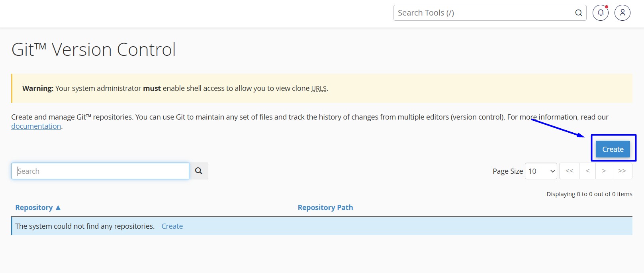Go to last page with >> button
The image size is (644, 273).
622,171
